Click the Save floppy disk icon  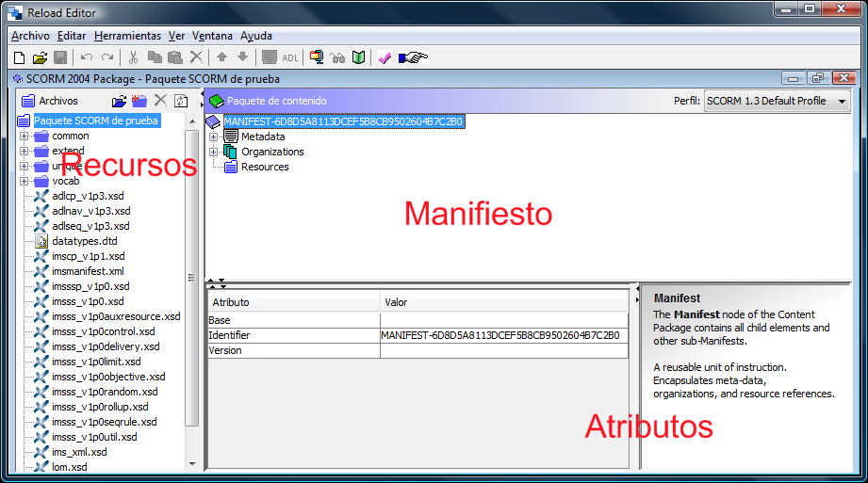pos(60,57)
